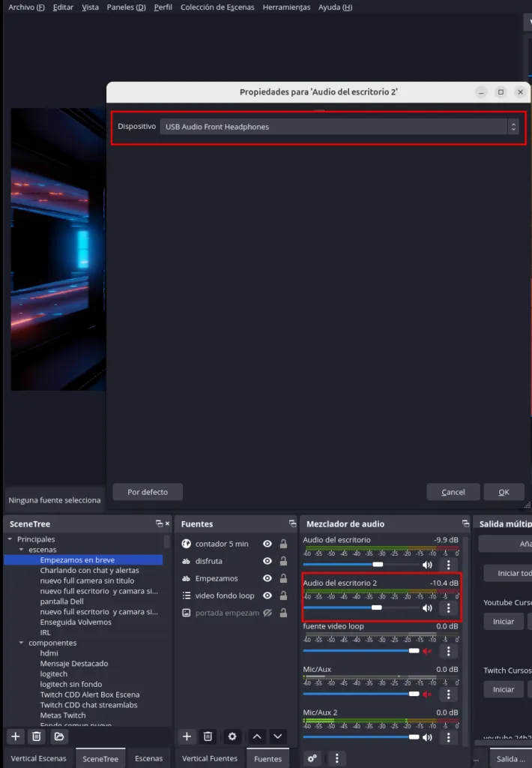
Task: Show the hidden 'portada empezam' source
Action: [267, 613]
